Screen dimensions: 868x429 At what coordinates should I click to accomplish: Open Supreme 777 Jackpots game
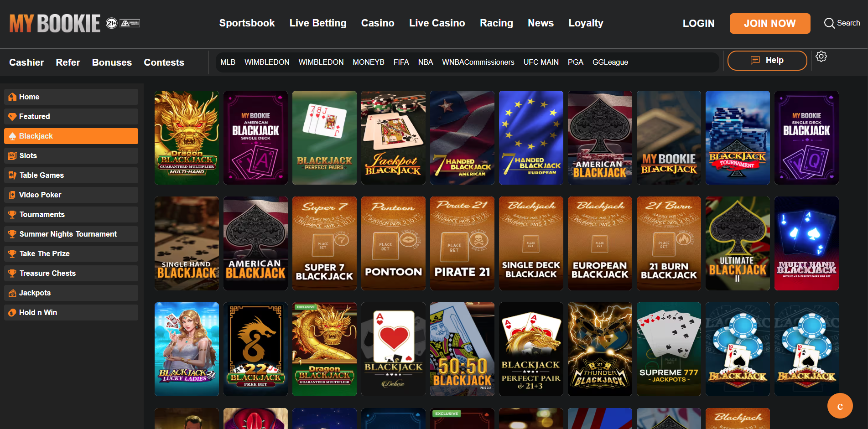coord(669,349)
